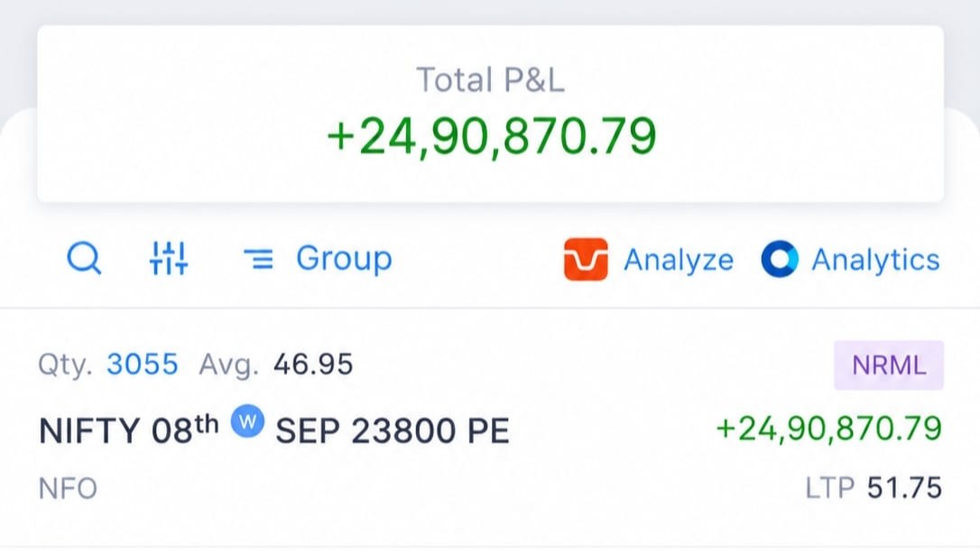
Task: Open the Analytics text link
Action: tap(875, 260)
